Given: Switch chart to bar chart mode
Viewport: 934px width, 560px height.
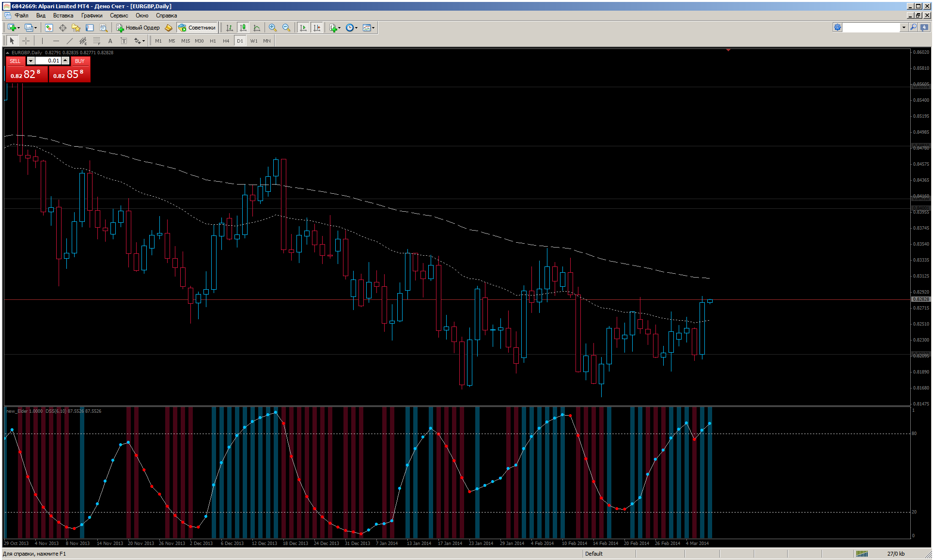Looking at the screenshot, I should pos(230,28).
